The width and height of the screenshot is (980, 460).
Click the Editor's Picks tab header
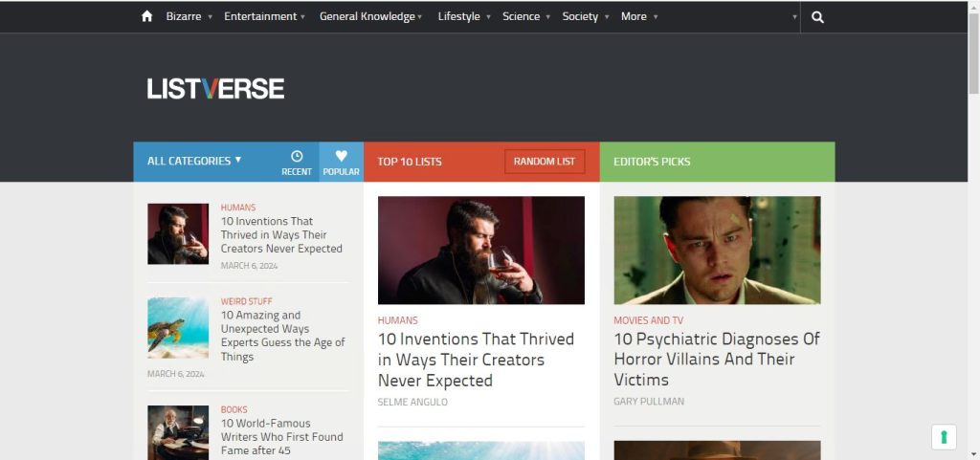click(x=652, y=162)
